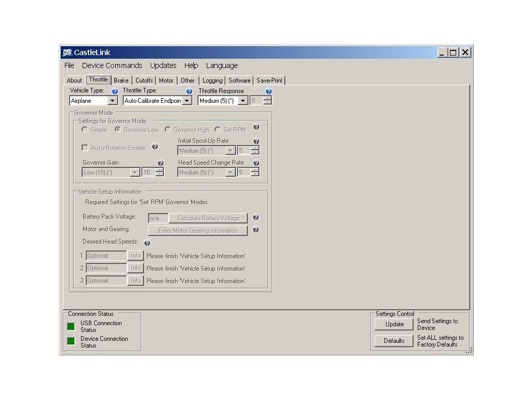
Task: Choose the Set RPM radio option
Action: [218, 130]
